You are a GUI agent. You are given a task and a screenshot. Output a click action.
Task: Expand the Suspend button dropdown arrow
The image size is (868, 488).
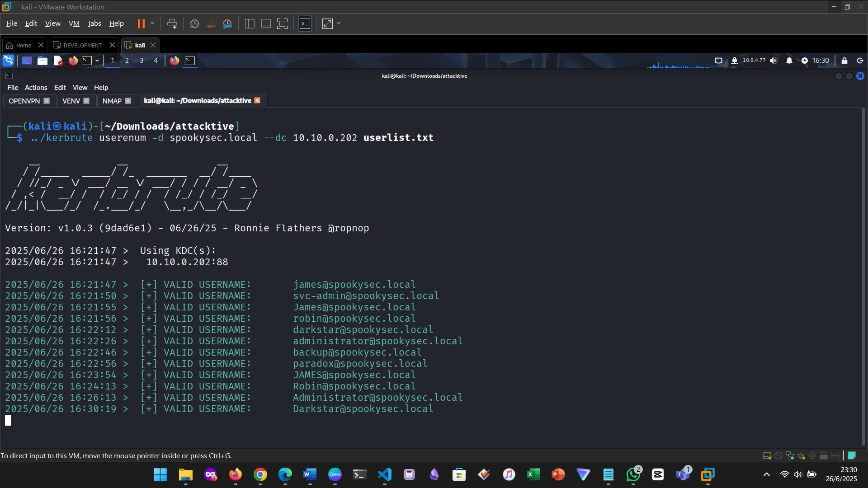click(152, 23)
